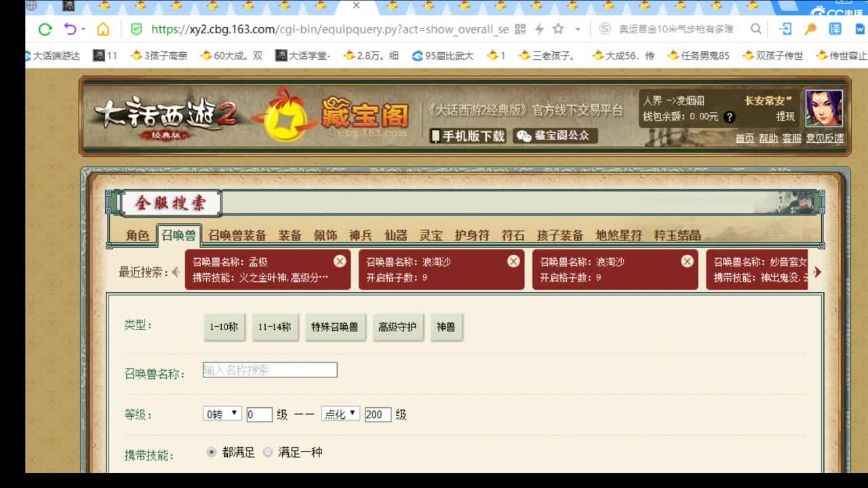Open 藏宝阁公众 WeChat button

555,136
